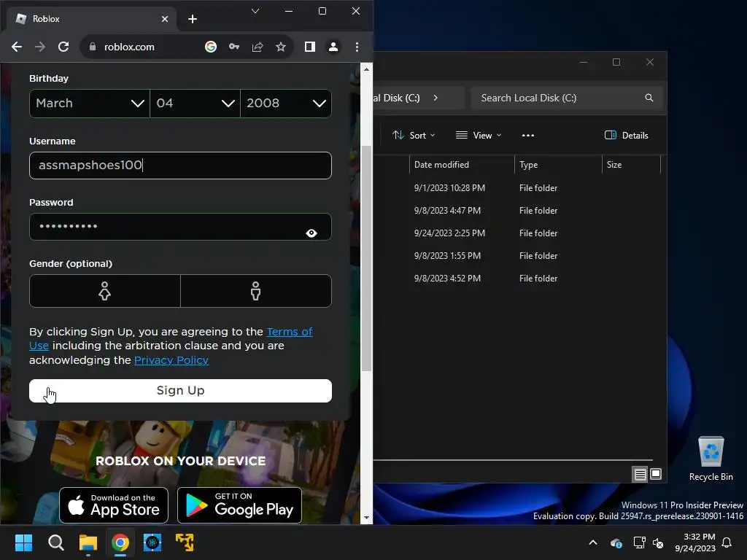
Task: Click the Username input field
Action: tap(181, 166)
